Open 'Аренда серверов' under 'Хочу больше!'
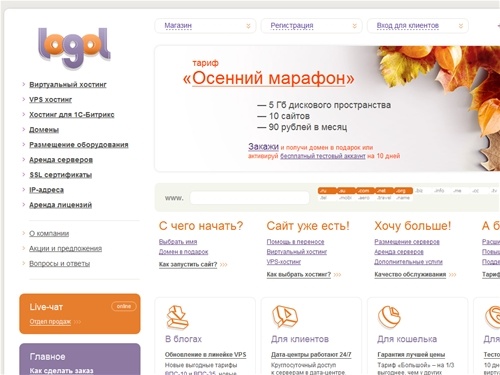The height and width of the screenshot is (375, 500). 399,252
